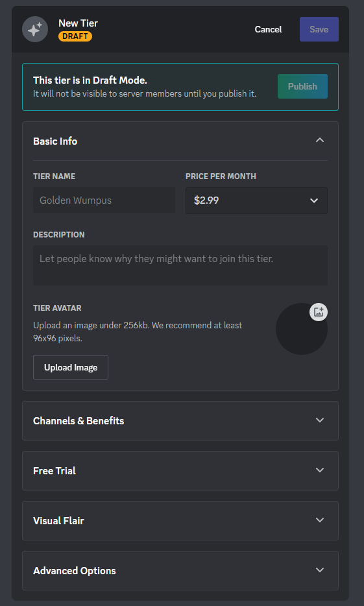Click the sparkle tier icon beside New Tier
The height and width of the screenshot is (606, 364).
[x=35, y=29]
